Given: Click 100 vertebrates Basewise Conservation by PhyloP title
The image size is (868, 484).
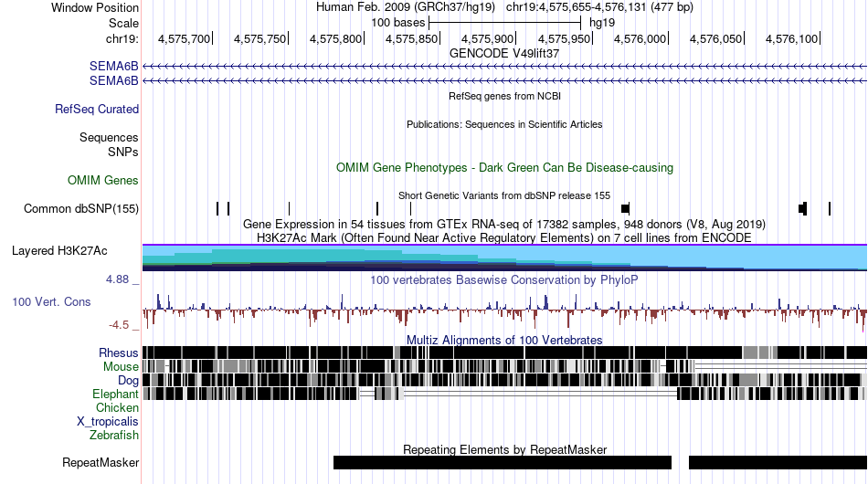Looking at the screenshot, I should pyautogui.click(x=504, y=279).
